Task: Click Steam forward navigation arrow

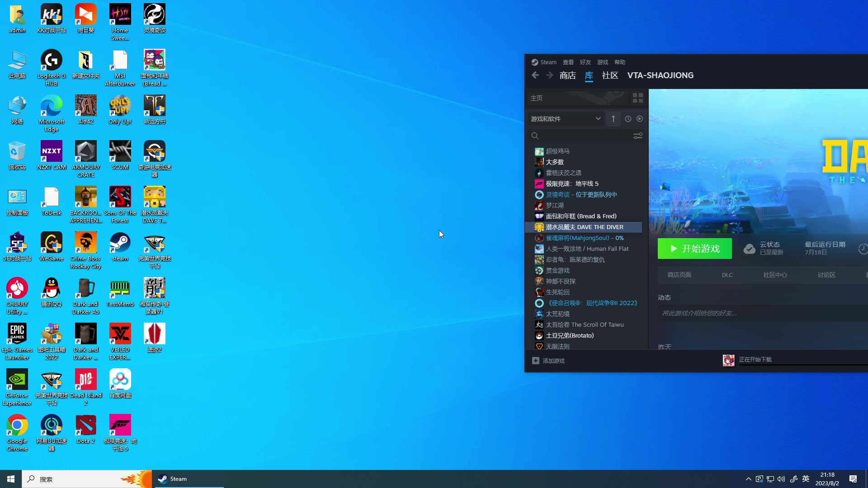Action: 549,75
